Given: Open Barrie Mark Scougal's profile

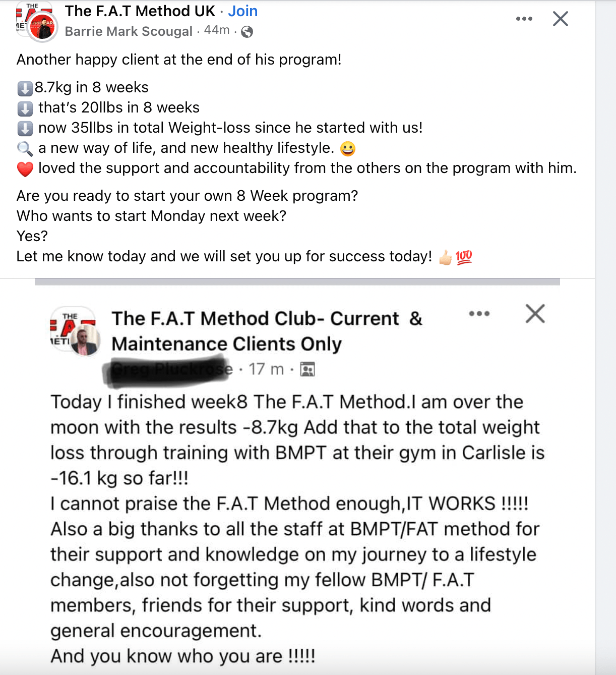Looking at the screenshot, I should (129, 31).
